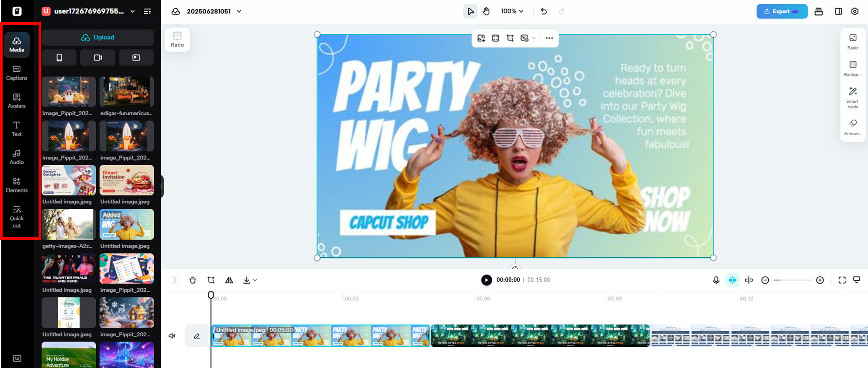
Task: Zoom in the timeline with the plus icon
Action: tap(820, 280)
